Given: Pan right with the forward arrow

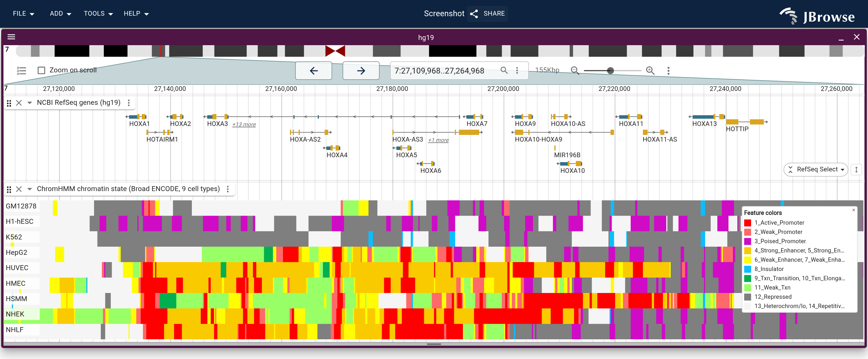Looking at the screenshot, I should coord(361,71).
